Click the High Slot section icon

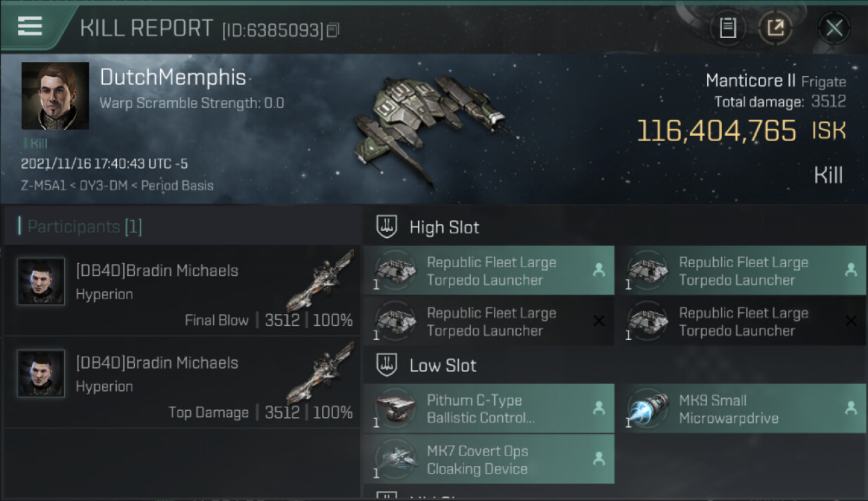coord(387,227)
